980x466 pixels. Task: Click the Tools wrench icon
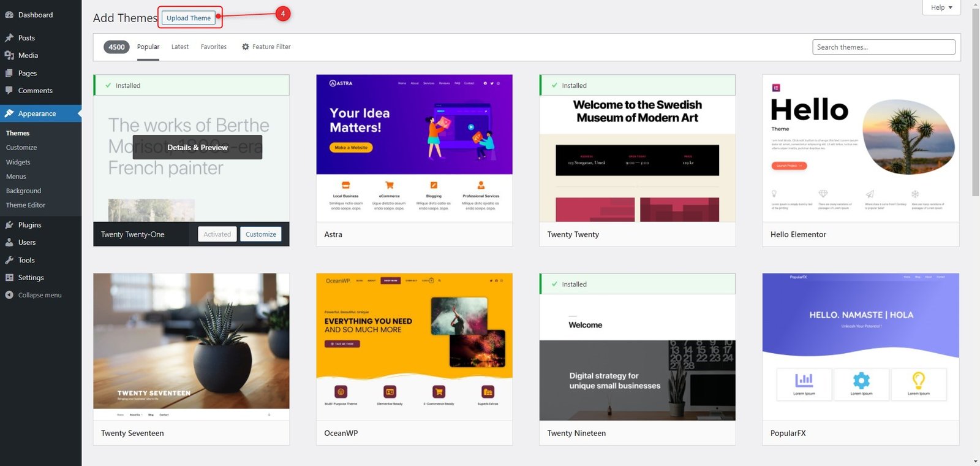[x=9, y=260]
